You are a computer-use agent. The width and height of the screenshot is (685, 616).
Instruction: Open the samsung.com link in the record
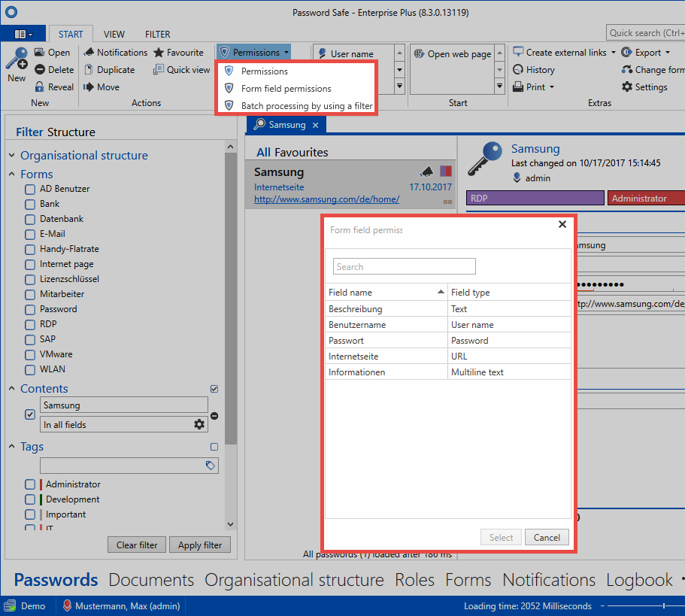pos(327,199)
